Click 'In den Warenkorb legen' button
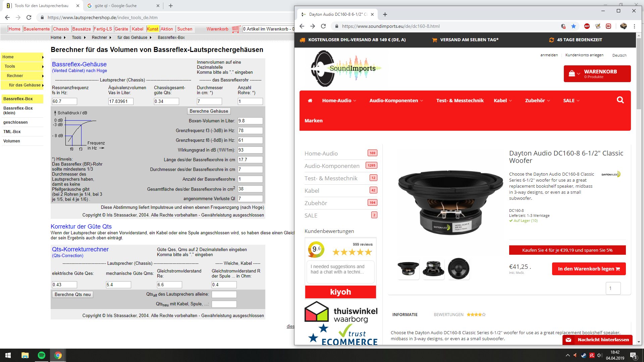Image resolution: width=644 pixels, height=362 pixels. pos(589,269)
